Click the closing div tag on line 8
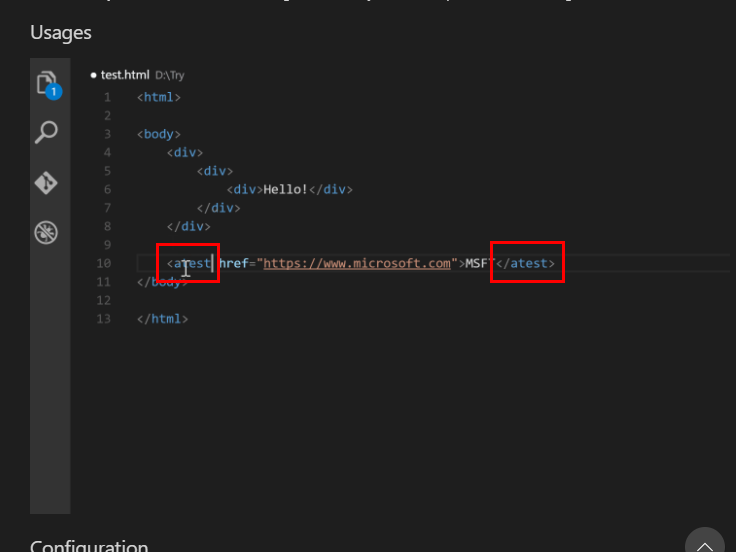This screenshot has height=552, width=736. [x=189, y=227]
